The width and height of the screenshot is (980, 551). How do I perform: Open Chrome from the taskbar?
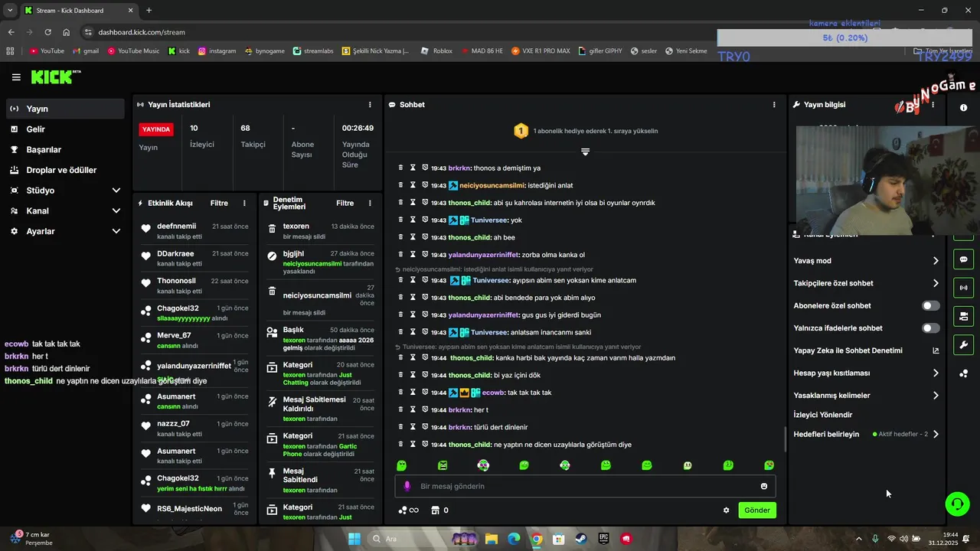(537, 539)
